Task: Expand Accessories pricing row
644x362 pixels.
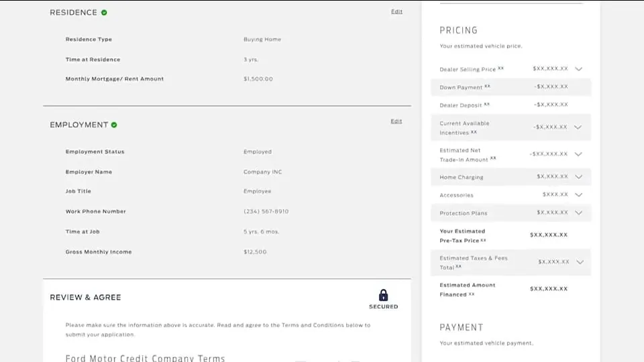Action: [x=578, y=195]
